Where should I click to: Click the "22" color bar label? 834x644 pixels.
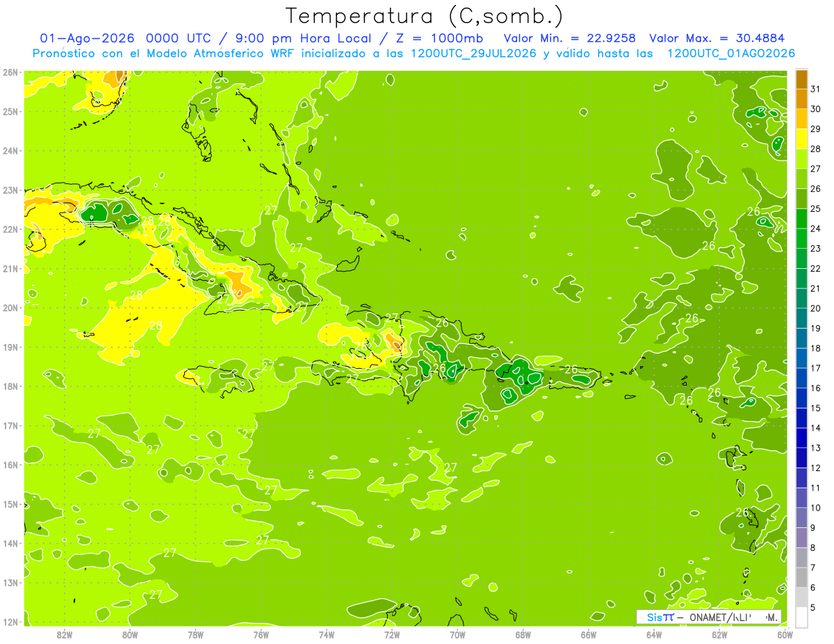tap(815, 268)
